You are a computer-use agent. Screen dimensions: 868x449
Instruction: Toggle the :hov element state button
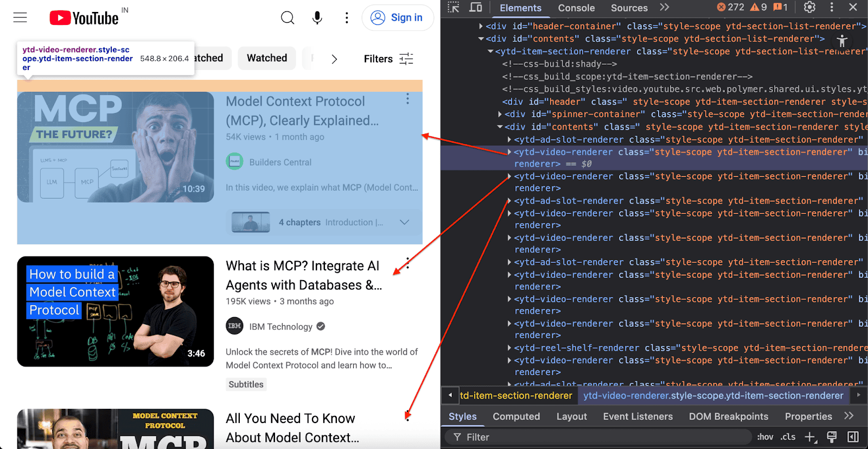pyautogui.click(x=765, y=437)
